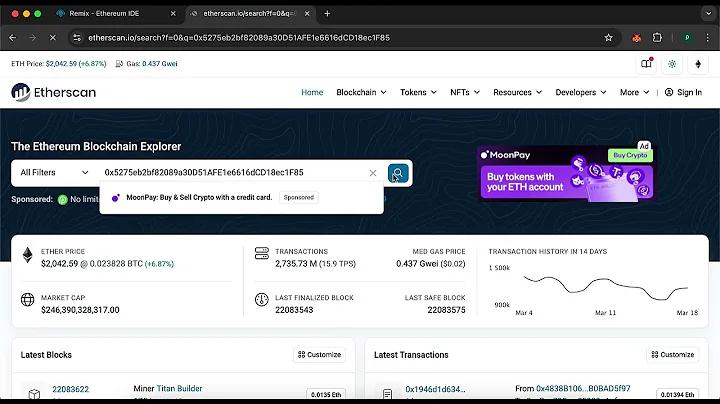Open the From address 0x4838B106...B0BAD5f97
The width and height of the screenshot is (720, 404).
coord(583,388)
